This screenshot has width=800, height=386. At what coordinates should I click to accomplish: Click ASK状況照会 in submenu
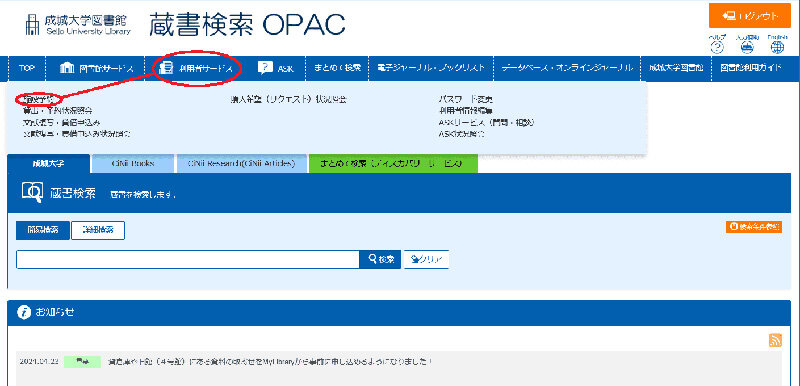click(461, 134)
